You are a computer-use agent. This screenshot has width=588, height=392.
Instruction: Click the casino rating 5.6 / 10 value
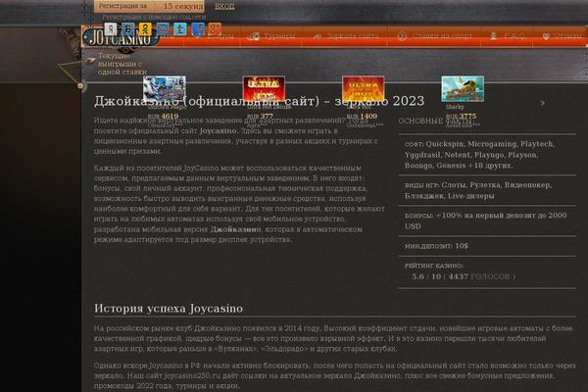[x=426, y=276]
